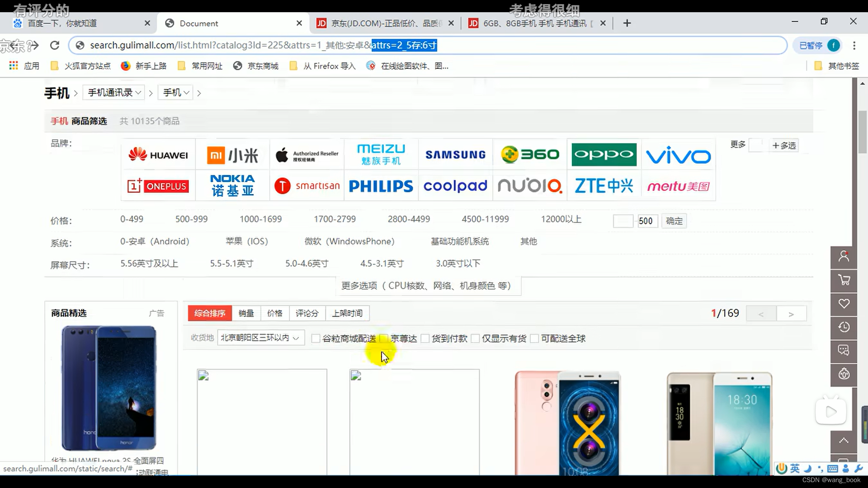The height and width of the screenshot is (488, 868).
Task: Sort products by 销量
Action: tap(246, 313)
